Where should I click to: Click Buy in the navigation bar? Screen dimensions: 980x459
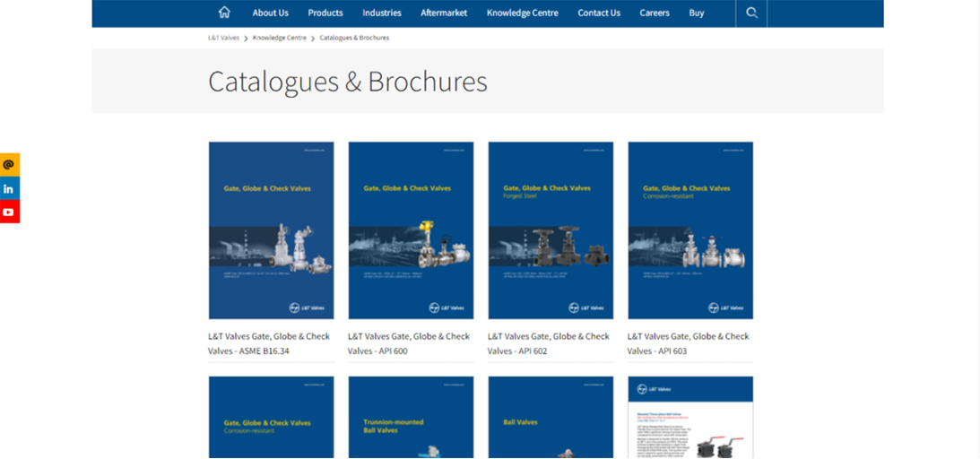point(697,13)
